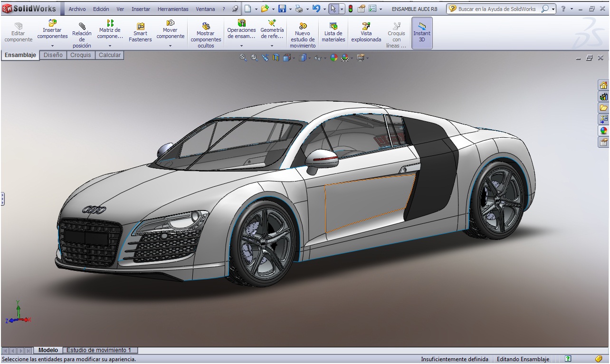Screen dimensions: 610x364
Task: Click the Editar componente tool
Action: point(18,32)
